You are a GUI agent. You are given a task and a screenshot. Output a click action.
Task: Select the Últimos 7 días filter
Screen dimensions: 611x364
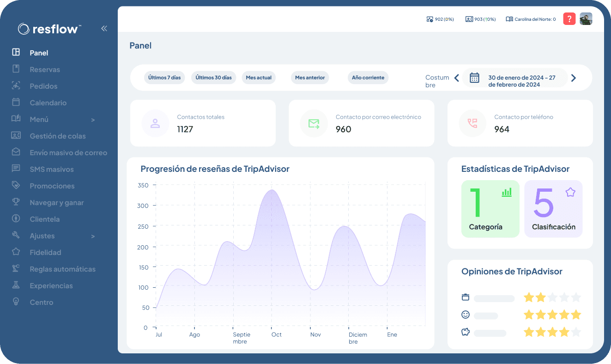point(164,78)
